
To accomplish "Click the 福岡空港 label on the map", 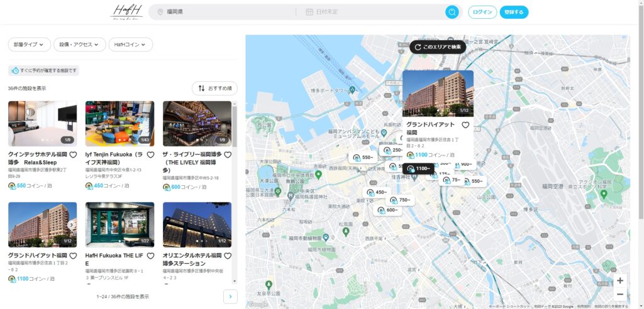I will pos(552,187).
